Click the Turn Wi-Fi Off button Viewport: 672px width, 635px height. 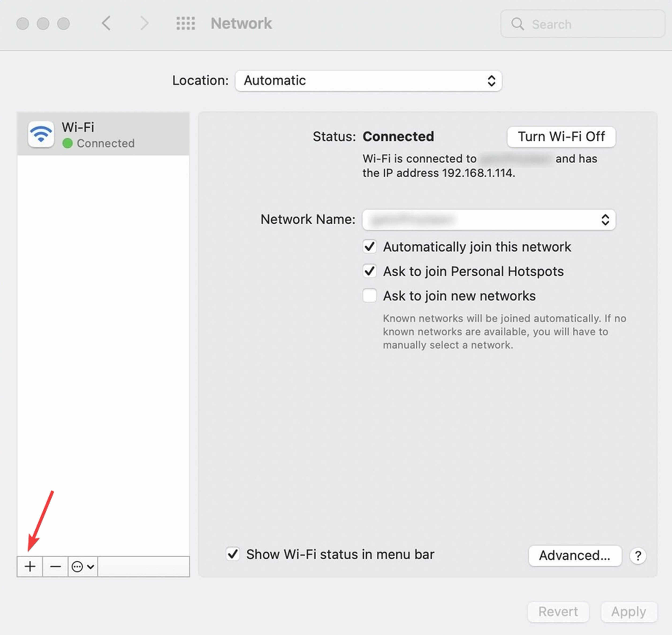pos(561,137)
